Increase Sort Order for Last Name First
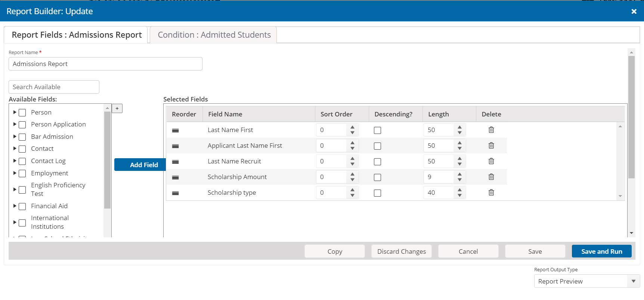The height and width of the screenshot is (300, 644). point(352,127)
